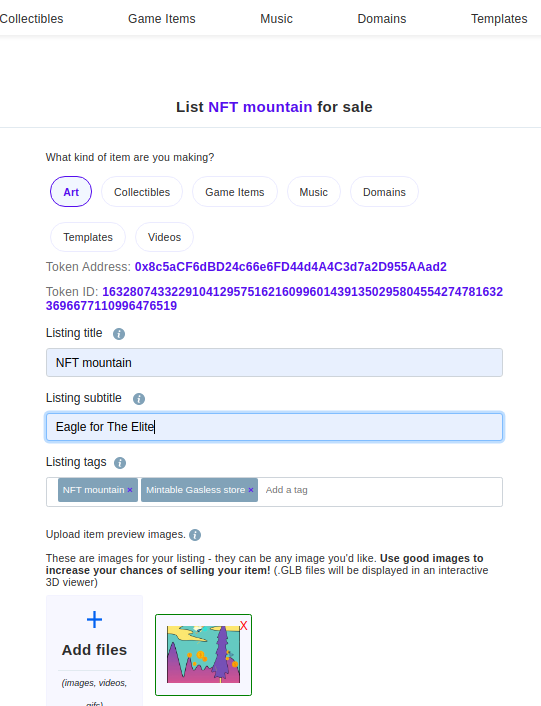Open the Music tab in top navigation
541x706 pixels.
(x=276, y=19)
